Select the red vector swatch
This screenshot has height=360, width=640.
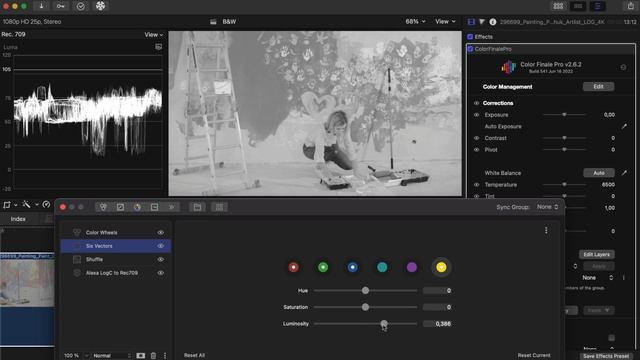293,267
